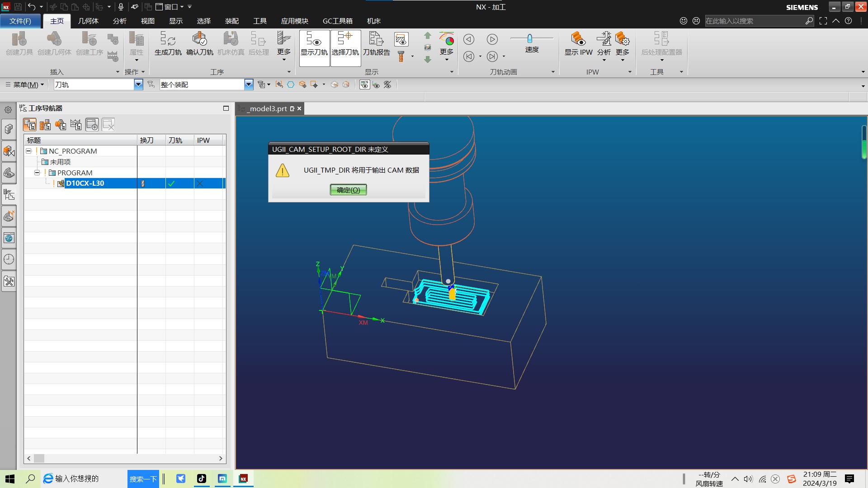Select the 未用项 unused items node
The width and height of the screenshot is (868, 488).
[60, 162]
